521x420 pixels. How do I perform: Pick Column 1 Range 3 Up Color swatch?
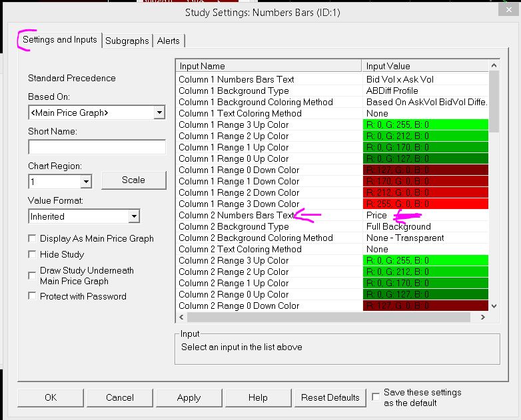tap(426, 124)
